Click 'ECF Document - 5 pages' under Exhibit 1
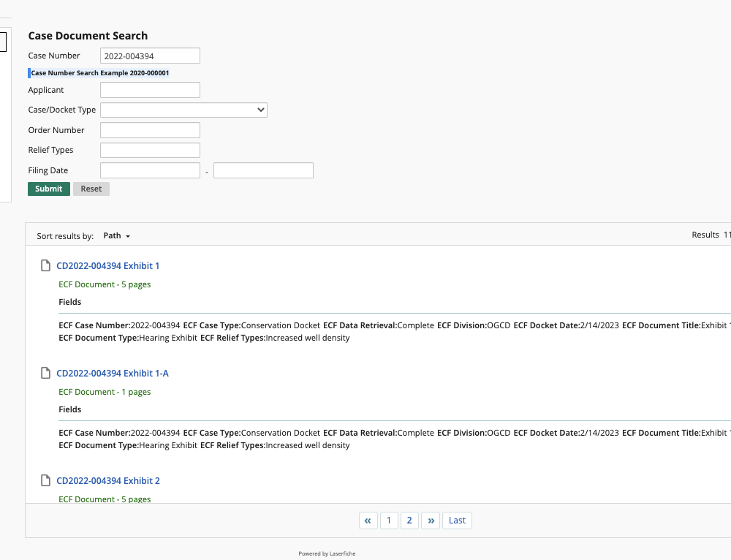Screen dimensions: 731x560 click(x=105, y=284)
